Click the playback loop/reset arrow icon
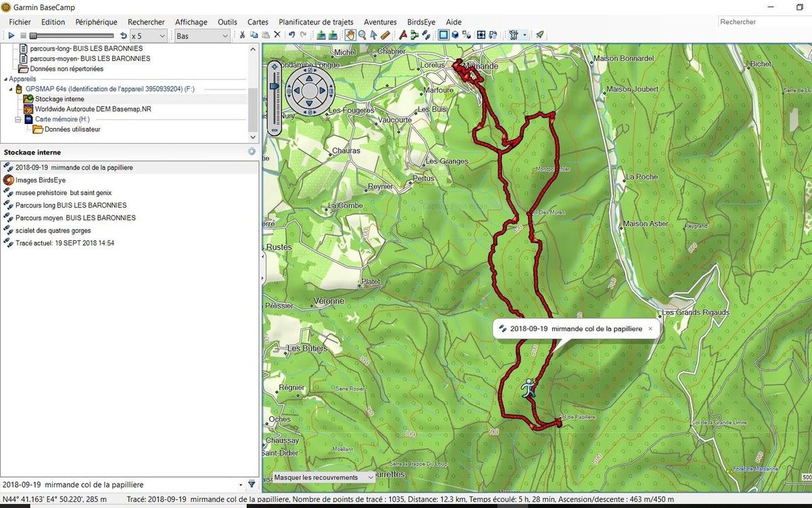The image size is (812, 508). (x=123, y=35)
